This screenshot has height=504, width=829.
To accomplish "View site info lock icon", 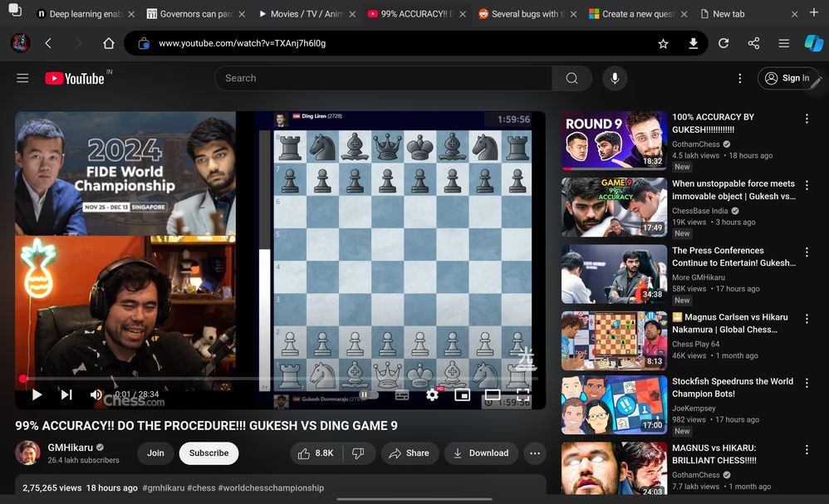I will coord(144,43).
